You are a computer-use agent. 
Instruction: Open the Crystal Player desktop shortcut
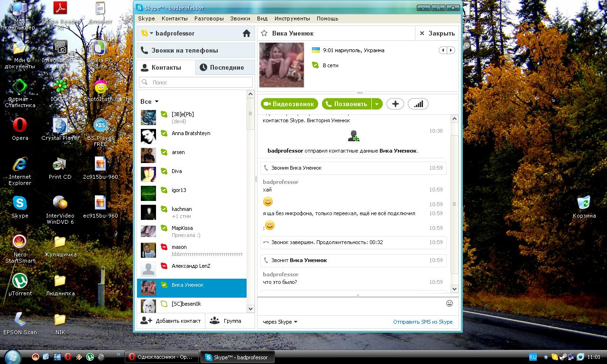pyautogui.click(x=60, y=129)
